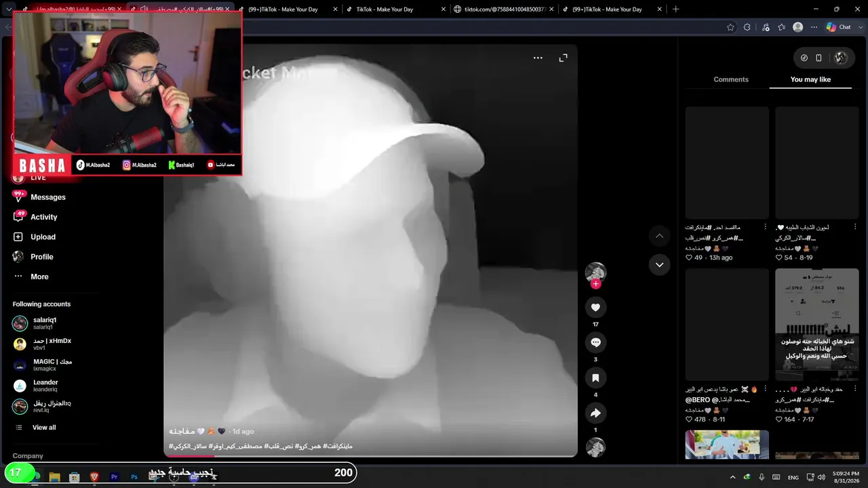Screen dimensions: 868x488
Task: Go to the previous video with the up arrow
Action: 659,236
